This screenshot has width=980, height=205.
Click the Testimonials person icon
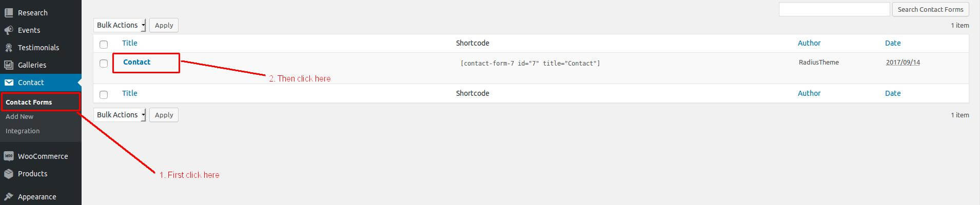(x=9, y=48)
